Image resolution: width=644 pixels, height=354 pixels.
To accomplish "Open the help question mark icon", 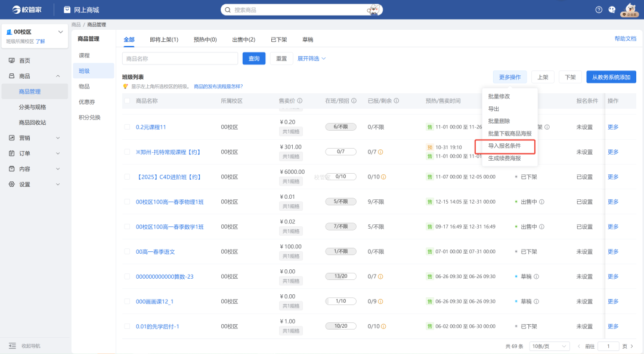I will tap(598, 9).
